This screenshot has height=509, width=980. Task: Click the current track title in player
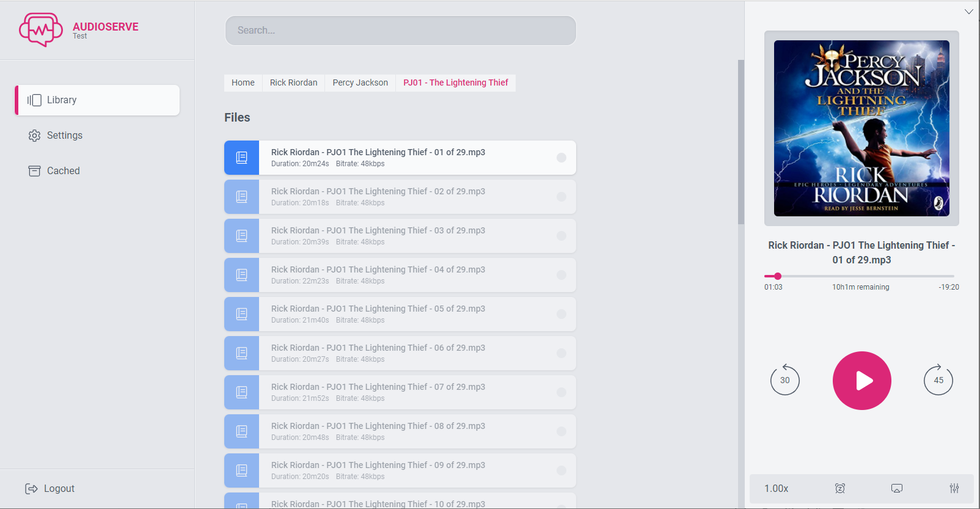tap(861, 252)
